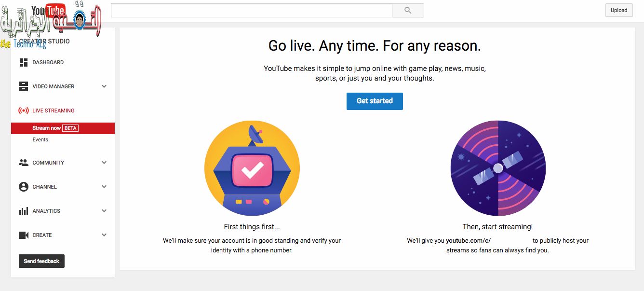Select the Community people icon
The image size is (644, 291).
(23, 163)
